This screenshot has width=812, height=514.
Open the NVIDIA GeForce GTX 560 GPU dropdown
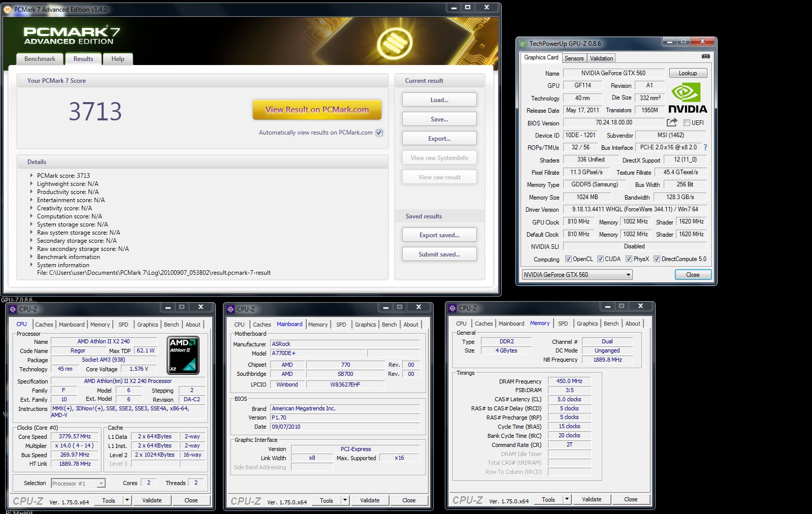(577, 275)
